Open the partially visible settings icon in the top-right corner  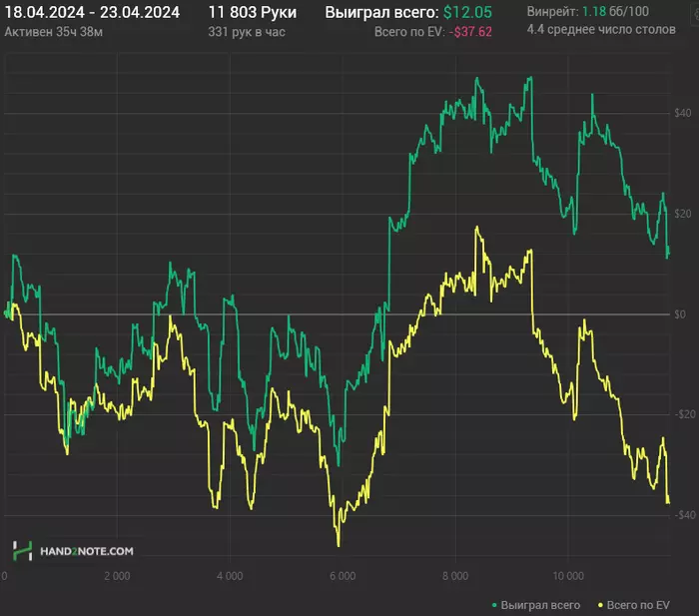pos(696,14)
